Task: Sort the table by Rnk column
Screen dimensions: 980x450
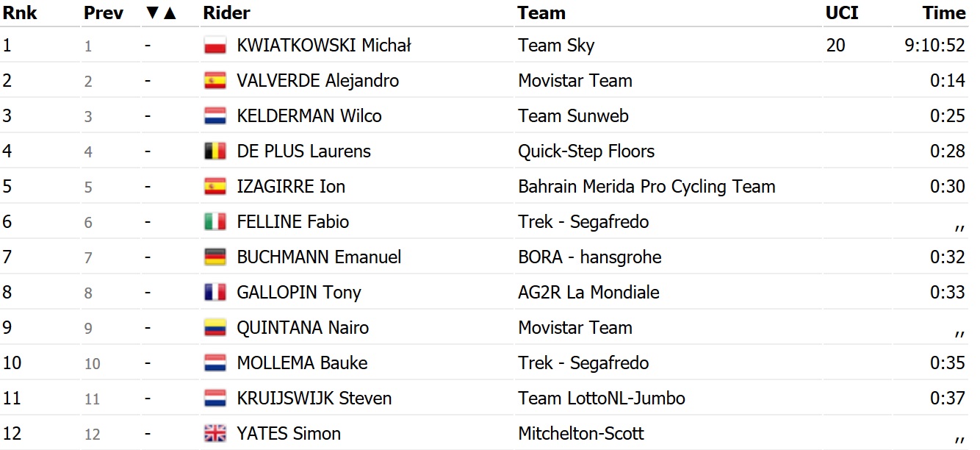Action: 20,13
